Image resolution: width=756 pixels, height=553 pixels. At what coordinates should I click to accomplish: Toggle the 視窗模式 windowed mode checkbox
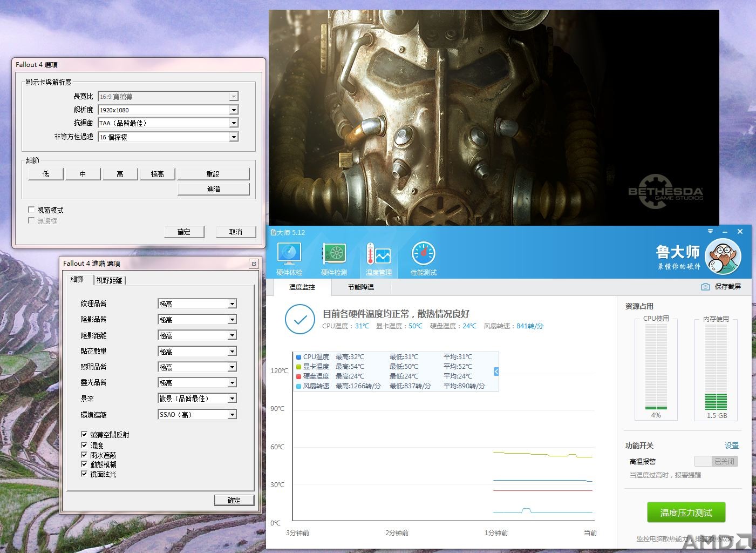pyautogui.click(x=31, y=210)
